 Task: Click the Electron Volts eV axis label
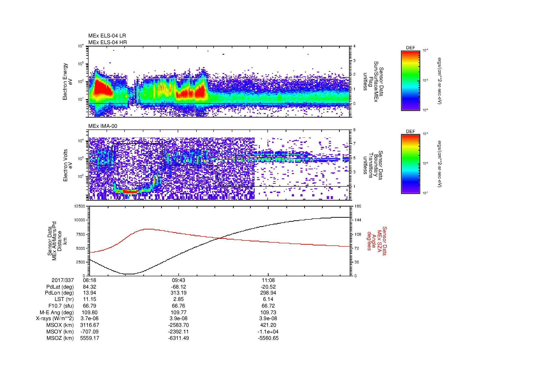[67, 166]
